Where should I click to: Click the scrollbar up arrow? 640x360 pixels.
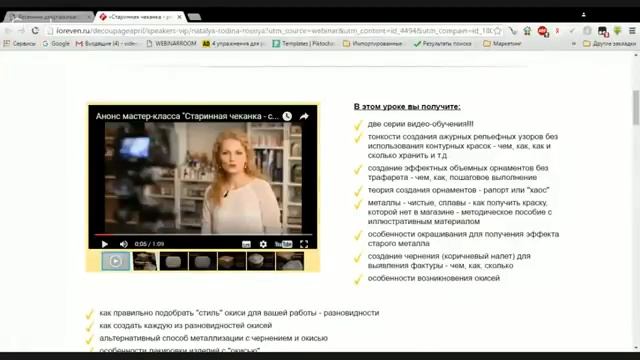[x=636, y=55]
